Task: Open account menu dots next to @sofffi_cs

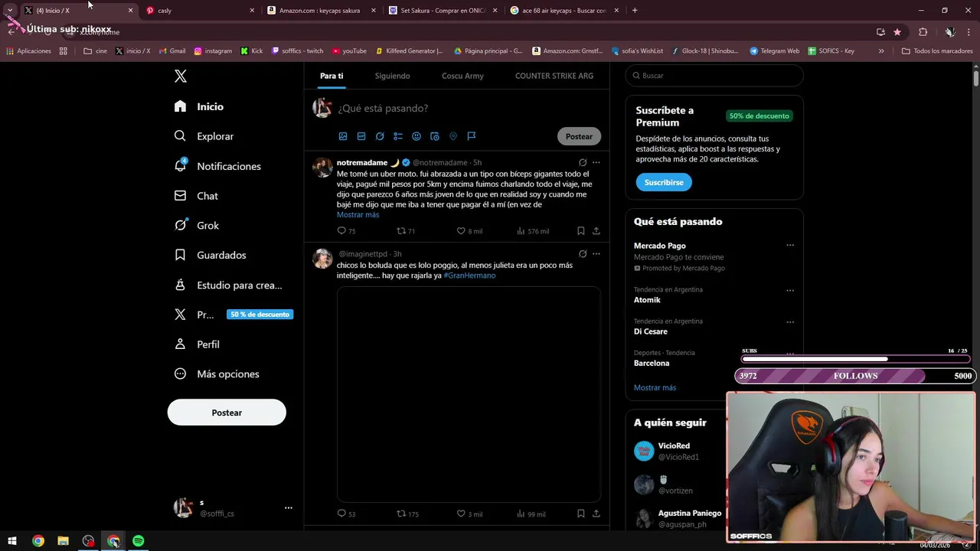Action: 289,507
